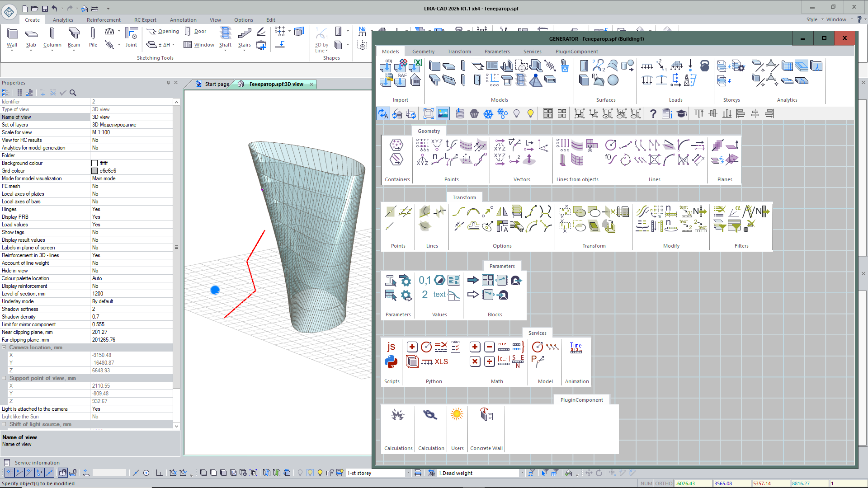Click the XLS export icon

point(441,361)
